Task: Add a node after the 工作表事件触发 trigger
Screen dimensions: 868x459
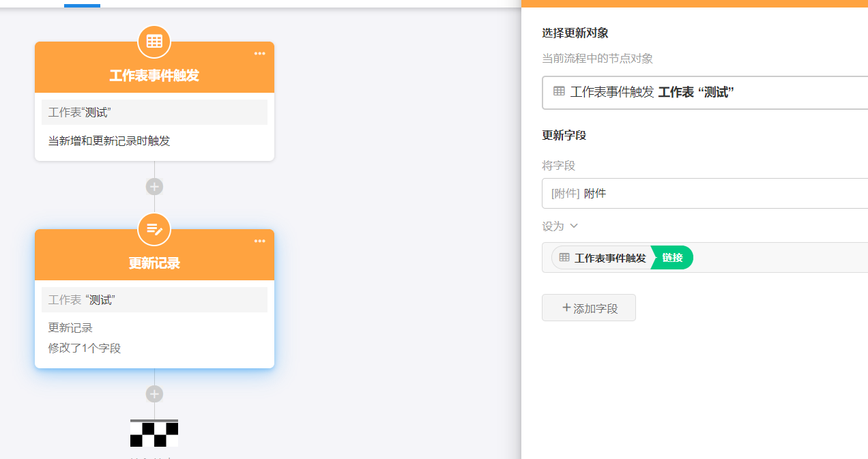Action: (154, 186)
